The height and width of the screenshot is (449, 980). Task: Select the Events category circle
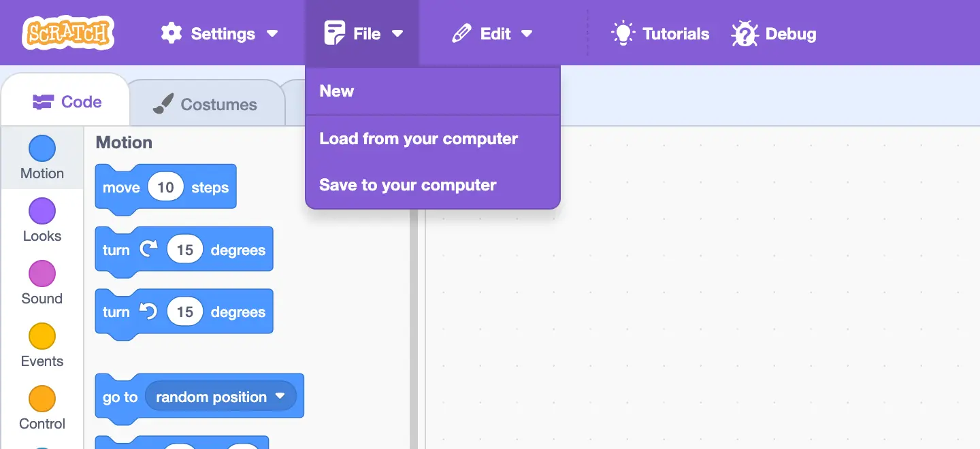42,336
